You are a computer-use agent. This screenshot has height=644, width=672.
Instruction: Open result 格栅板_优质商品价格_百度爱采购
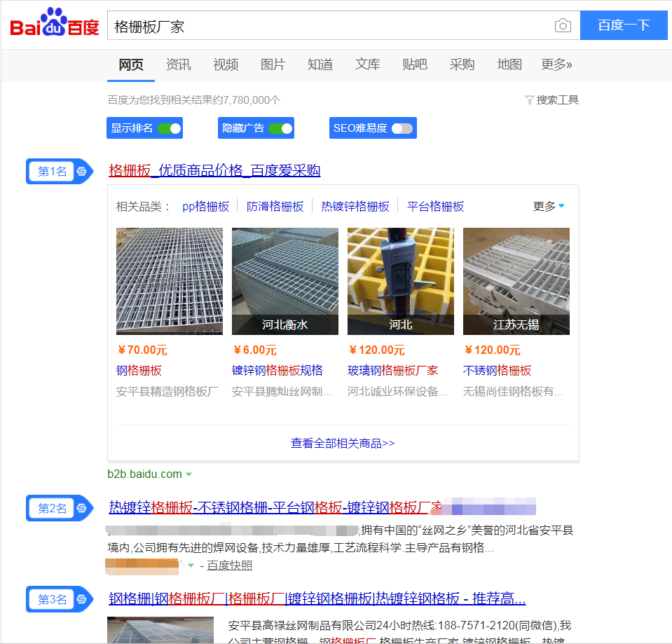coord(214,170)
